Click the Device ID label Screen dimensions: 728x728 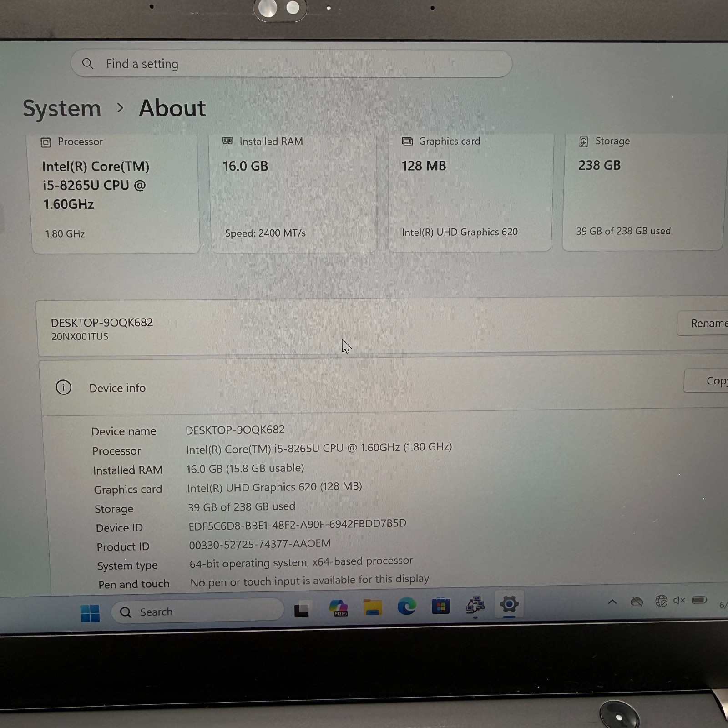[x=119, y=528]
